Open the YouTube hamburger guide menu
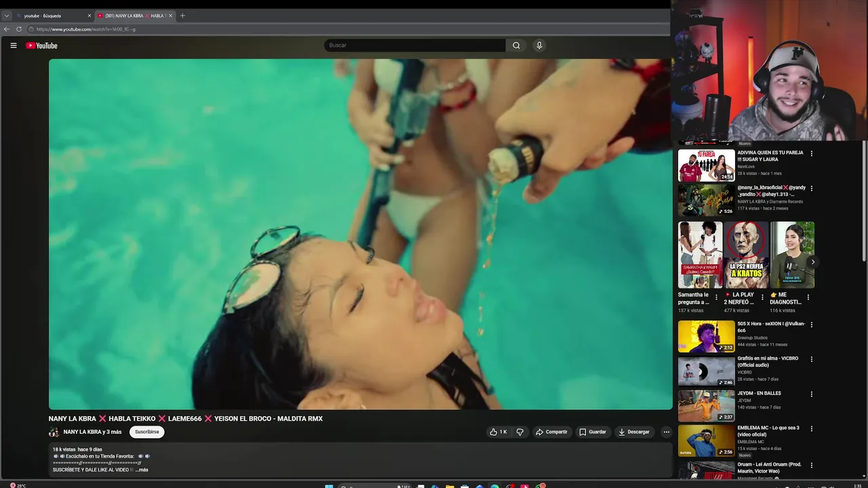 (x=13, y=45)
